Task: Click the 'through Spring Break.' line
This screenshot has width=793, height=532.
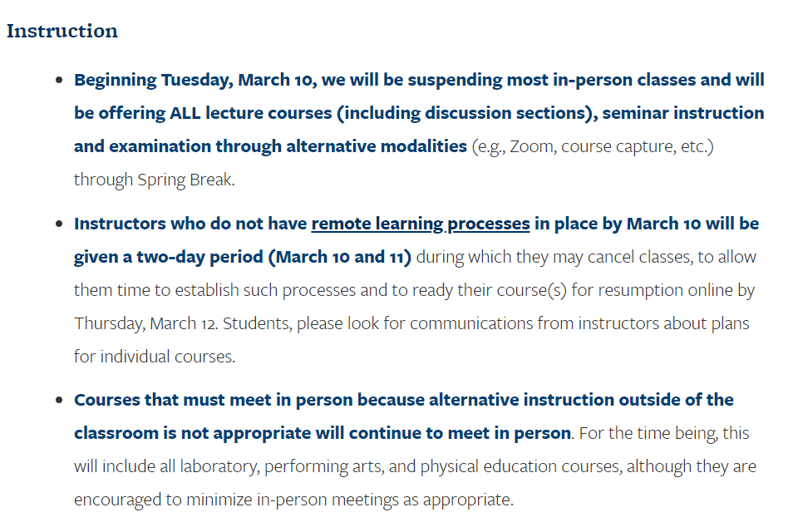Action: 155,180
